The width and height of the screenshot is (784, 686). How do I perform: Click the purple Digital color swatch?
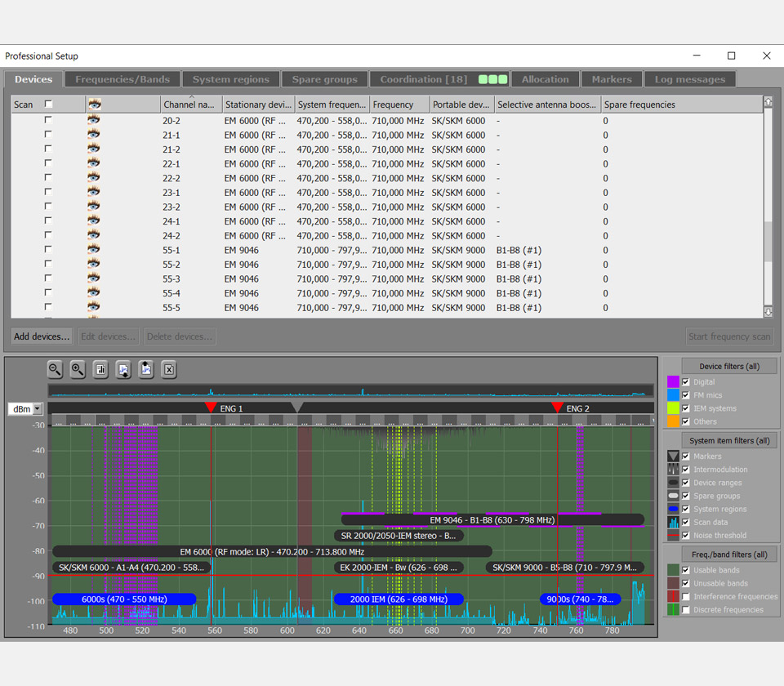pos(673,382)
